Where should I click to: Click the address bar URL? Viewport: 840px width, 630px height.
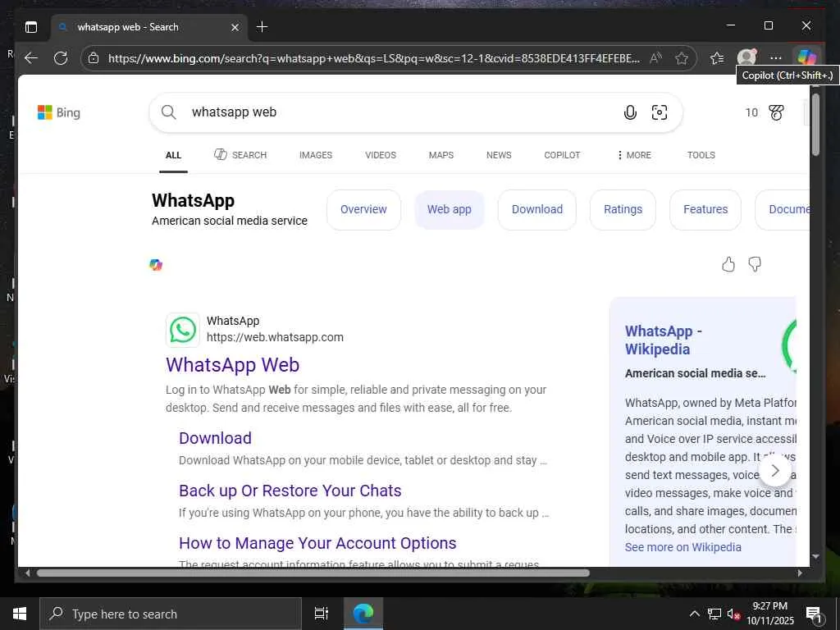[373, 58]
